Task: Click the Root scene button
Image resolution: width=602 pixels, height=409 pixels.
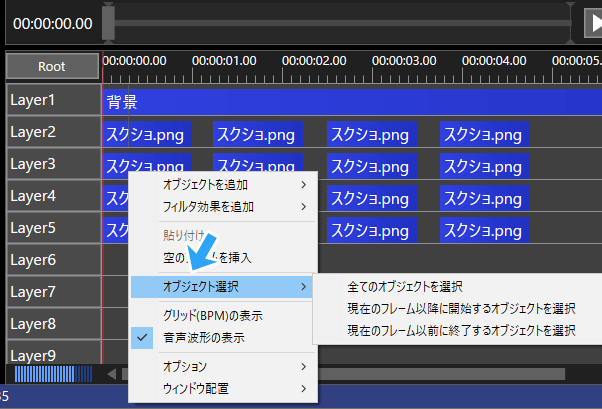Action: click(51, 66)
